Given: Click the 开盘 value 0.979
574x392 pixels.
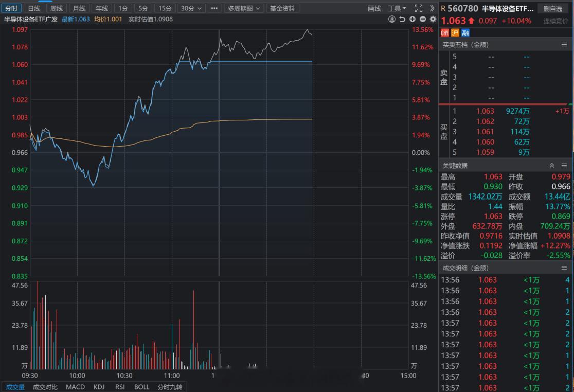Looking at the screenshot, I should [561, 177].
